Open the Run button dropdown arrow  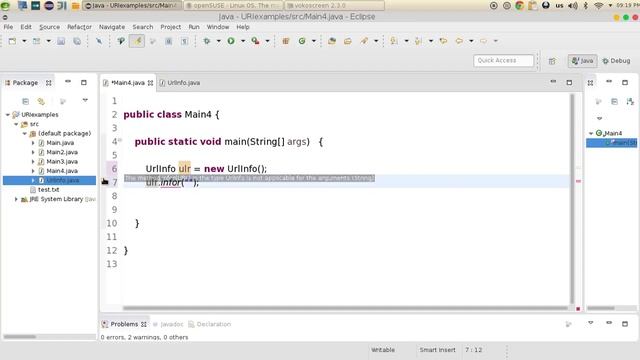pos(243,41)
